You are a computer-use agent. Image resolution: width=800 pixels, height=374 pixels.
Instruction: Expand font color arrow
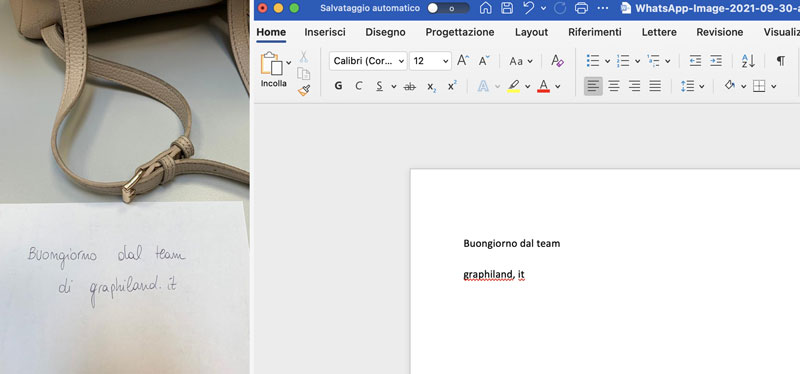tap(558, 87)
